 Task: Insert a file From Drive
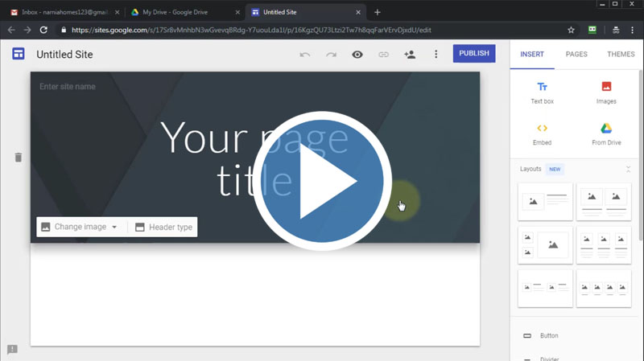tap(606, 134)
